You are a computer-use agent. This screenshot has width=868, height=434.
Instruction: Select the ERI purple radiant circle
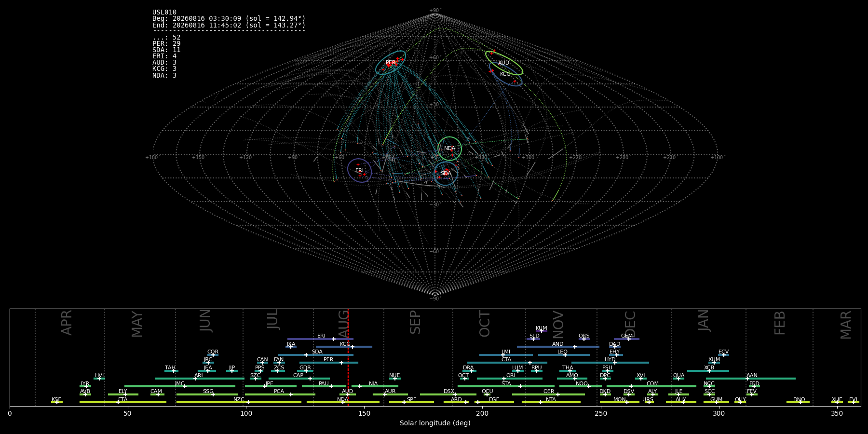coord(359,170)
